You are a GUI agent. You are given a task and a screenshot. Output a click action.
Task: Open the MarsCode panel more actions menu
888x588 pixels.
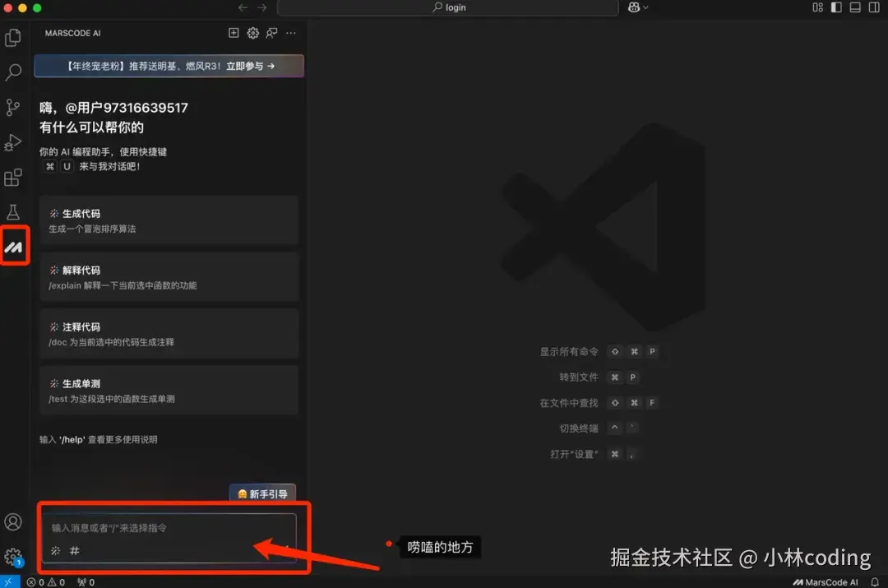pos(290,33)
